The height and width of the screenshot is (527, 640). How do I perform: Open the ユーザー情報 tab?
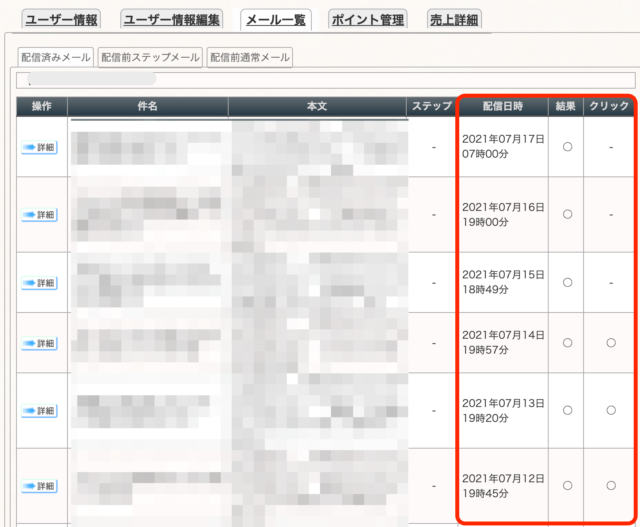point(61,19)
